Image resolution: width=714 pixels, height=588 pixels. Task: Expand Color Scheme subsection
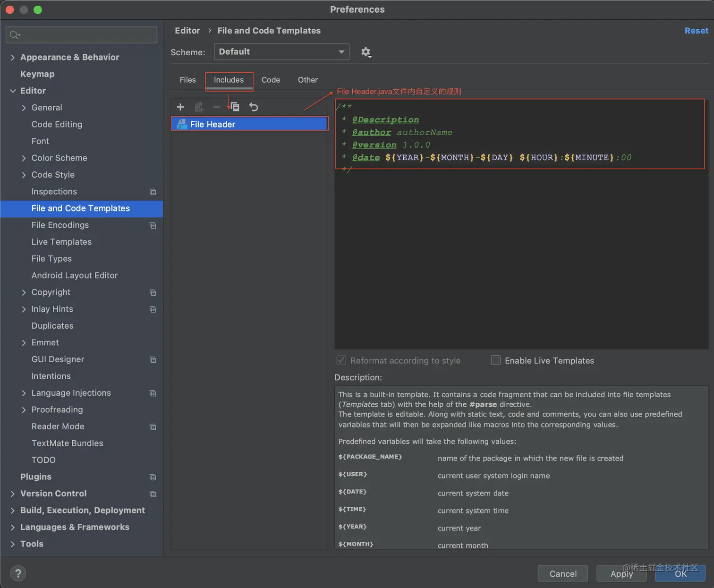(x=24, y=158)
